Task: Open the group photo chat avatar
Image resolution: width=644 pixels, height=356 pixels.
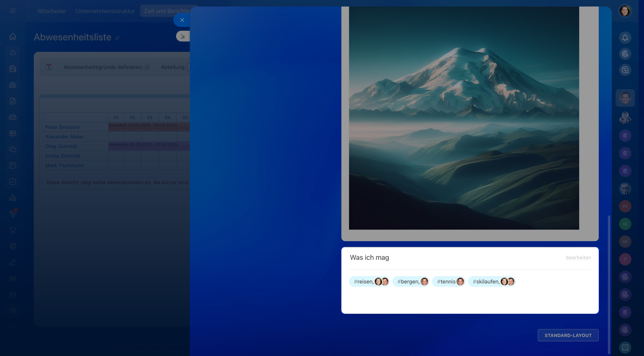Action: 625,118
